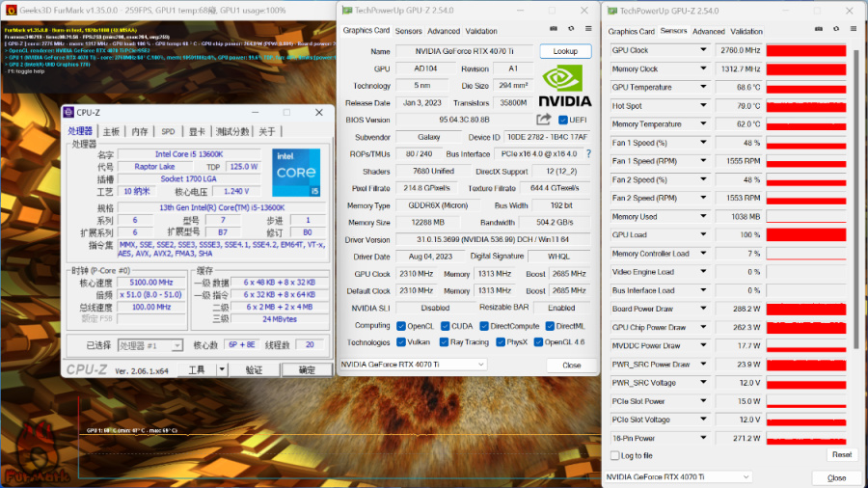Switch to the Advanced tab in GPU-Z Graphics Card window
Viewport: 868px width, 488px height.
click(444, 31)
